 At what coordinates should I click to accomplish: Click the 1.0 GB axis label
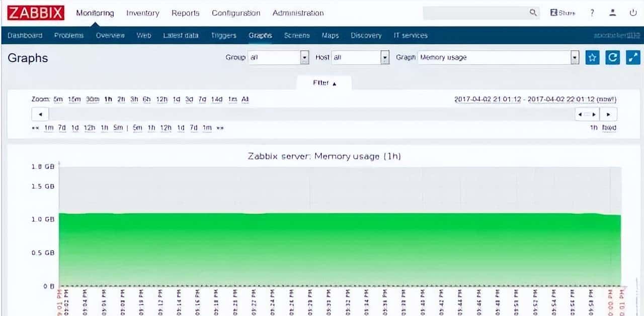coord(43,220)
